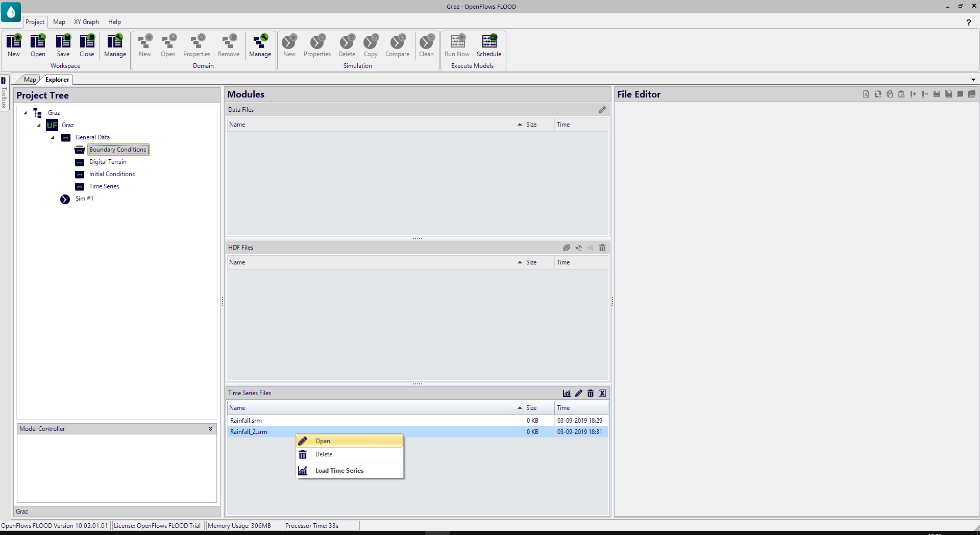Viewport: 980px width, 535px height.
Task: Click the Time Series Files pencil icon
Action: coord(579,393)
